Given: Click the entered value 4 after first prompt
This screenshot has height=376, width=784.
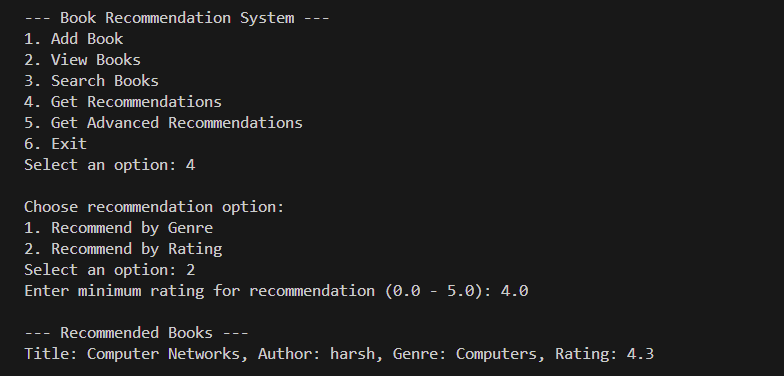Looking at the screenshot, I should point(190,165).
